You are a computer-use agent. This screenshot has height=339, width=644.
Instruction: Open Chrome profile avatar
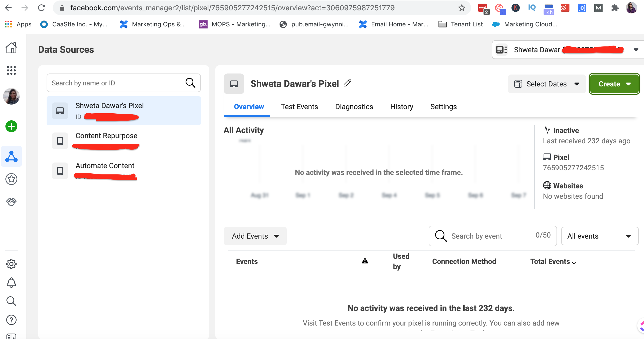tap(632, 8)
